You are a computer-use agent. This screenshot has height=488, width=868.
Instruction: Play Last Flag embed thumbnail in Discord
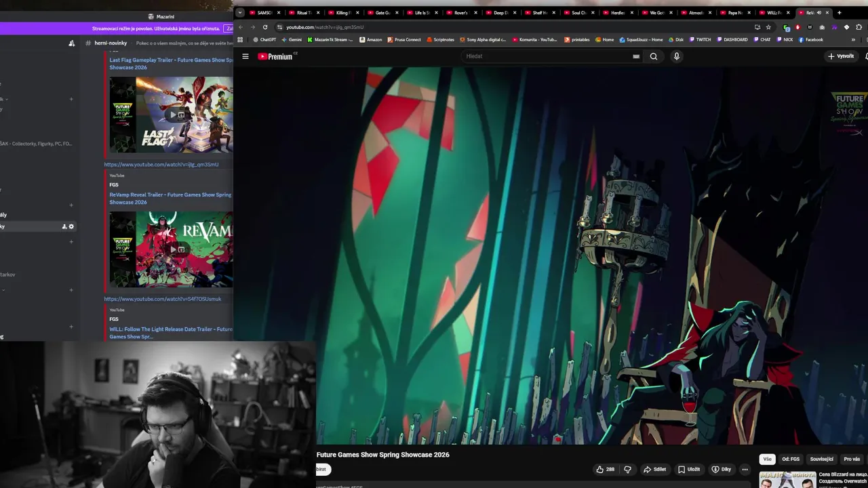point(171,114)
